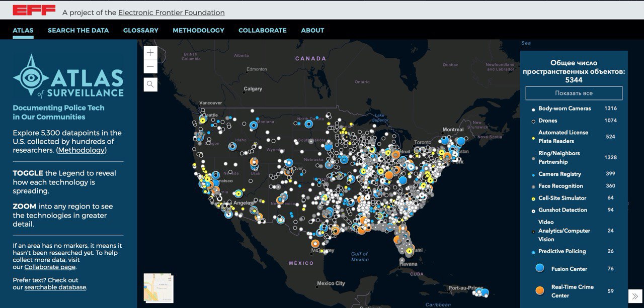Viewport: 644px width, 308px height.
Task: Click the Vancouver city label on map
Action: (x=211, y=102)
